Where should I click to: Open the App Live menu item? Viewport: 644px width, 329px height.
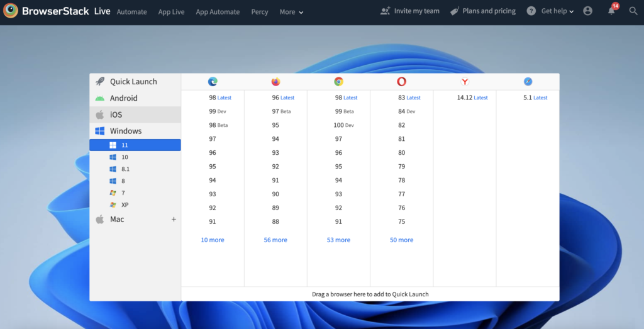[x=171, y=12]
